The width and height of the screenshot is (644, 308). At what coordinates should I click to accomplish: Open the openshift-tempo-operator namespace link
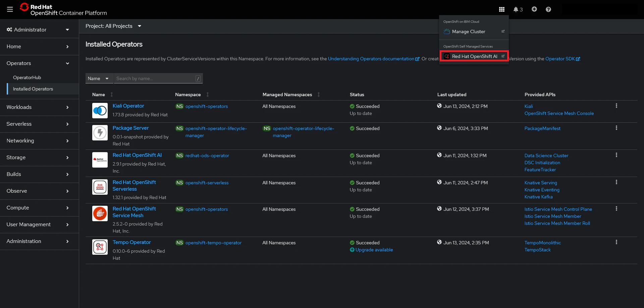213,243
